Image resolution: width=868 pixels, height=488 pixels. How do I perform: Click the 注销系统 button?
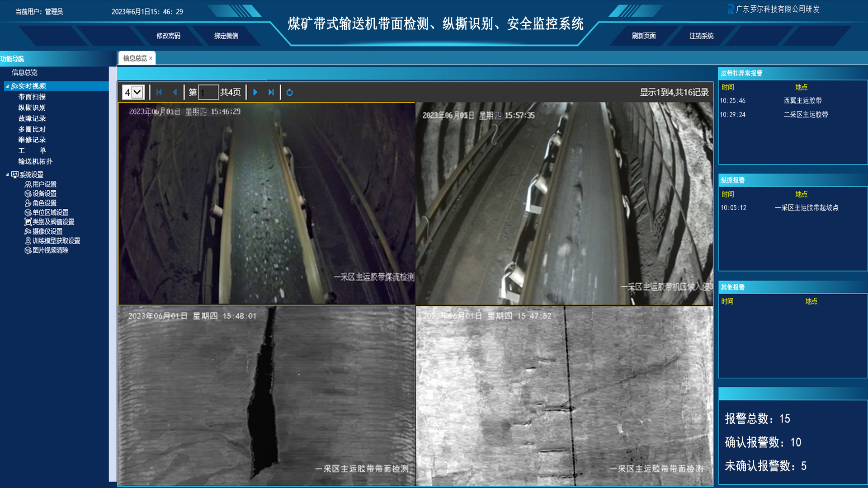701,36
